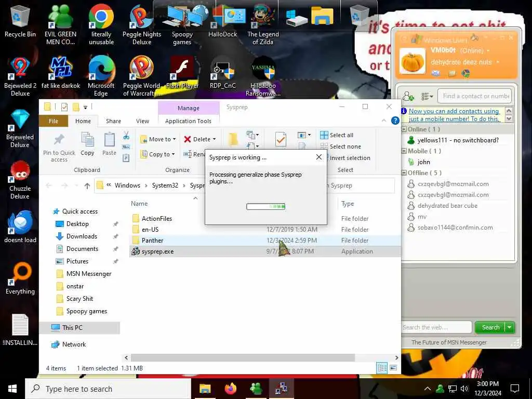The height and width of the screenshot is (399, 532).
Task: Open EVIL GREEN MEN CO desktop shortcut
Action: click(60, 25)
